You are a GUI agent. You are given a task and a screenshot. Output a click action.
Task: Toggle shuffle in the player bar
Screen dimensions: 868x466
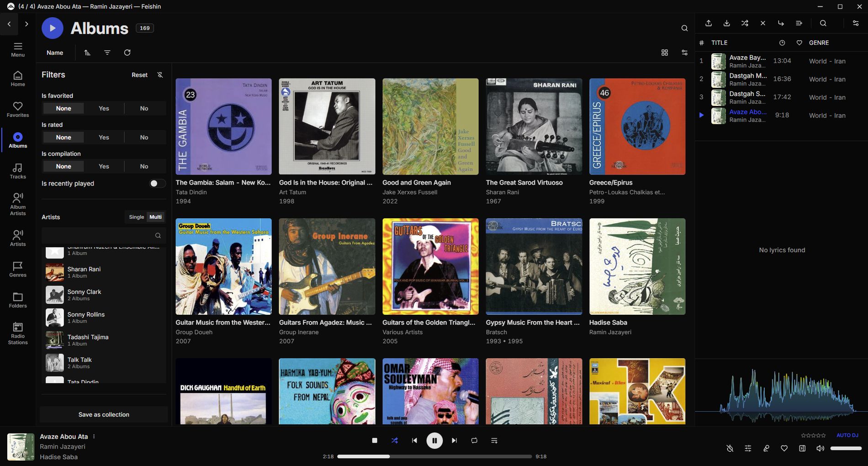pos(395,440)
